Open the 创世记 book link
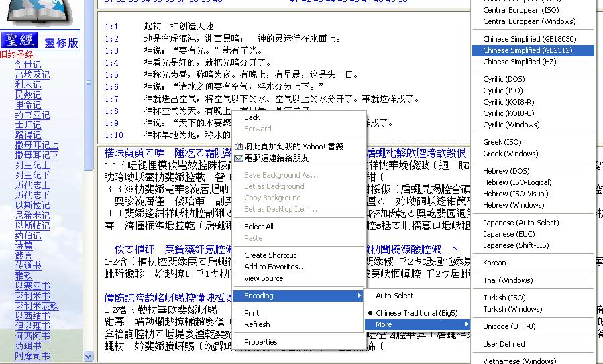603x364 pixels. pyautogui.click(x=28, y=65)
